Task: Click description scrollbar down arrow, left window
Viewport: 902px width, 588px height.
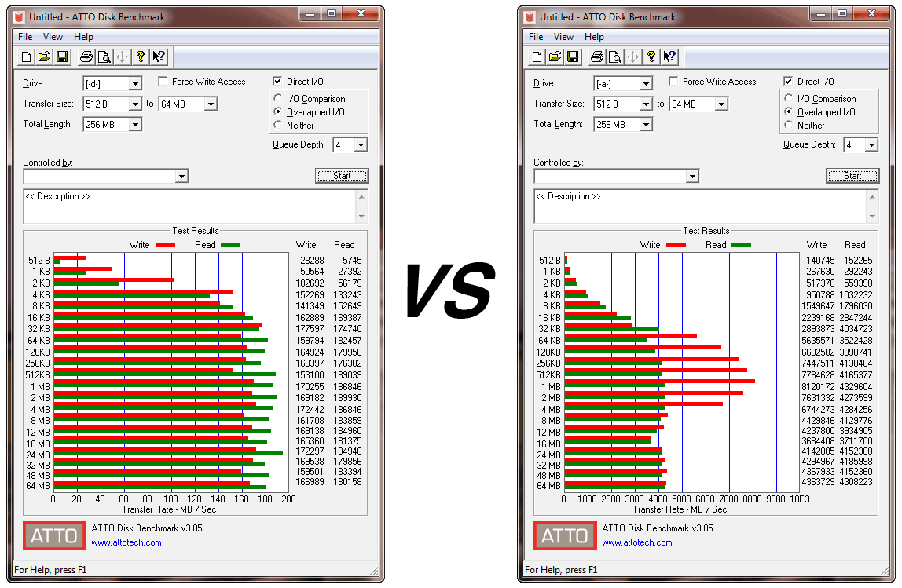Action: [362, 217]
